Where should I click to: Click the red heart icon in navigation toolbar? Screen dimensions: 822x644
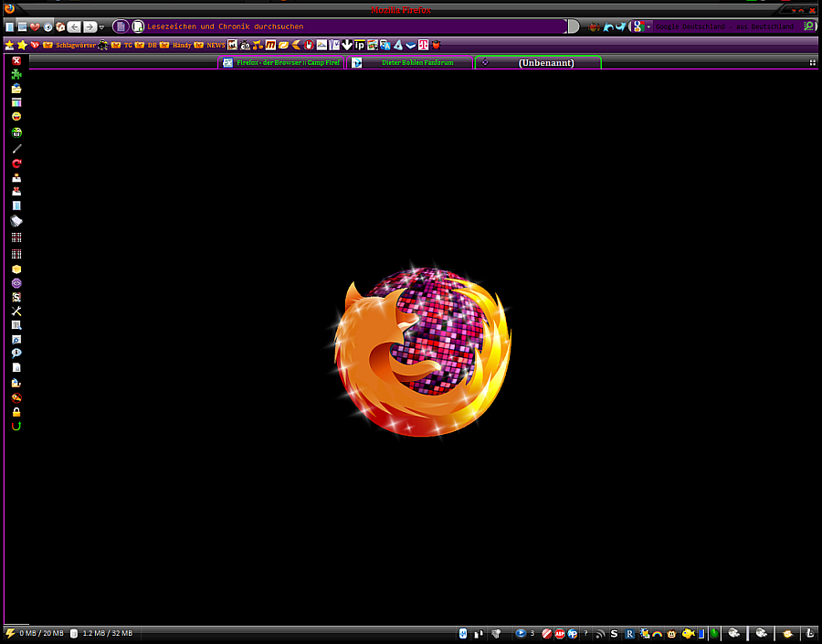point(35,26)
